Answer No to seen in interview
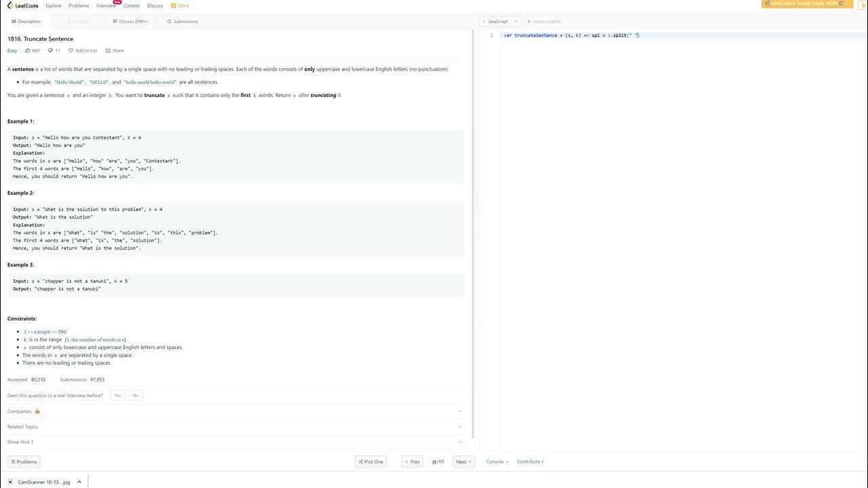Screen dimensions: 868x488 coord(136,395)
